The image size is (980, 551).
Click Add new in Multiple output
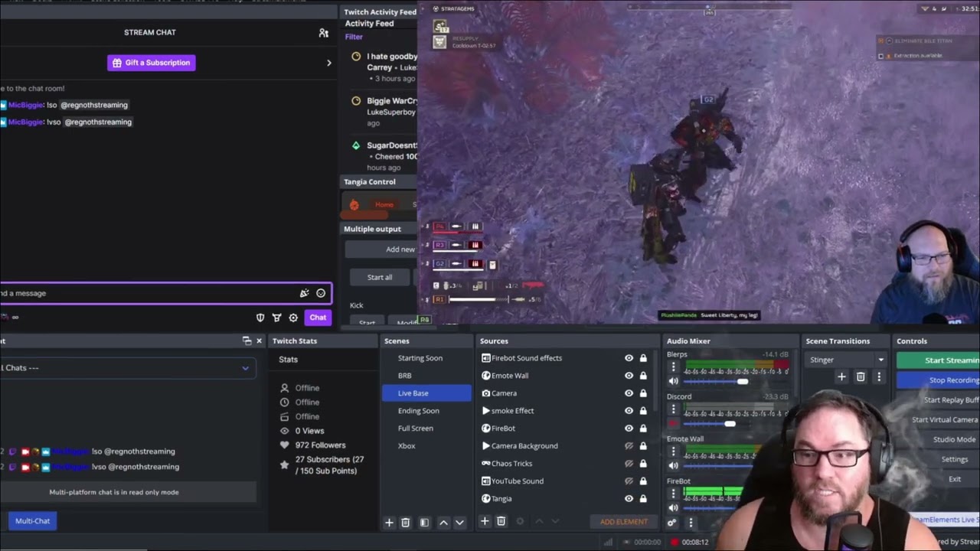click(x=400, y=249)
